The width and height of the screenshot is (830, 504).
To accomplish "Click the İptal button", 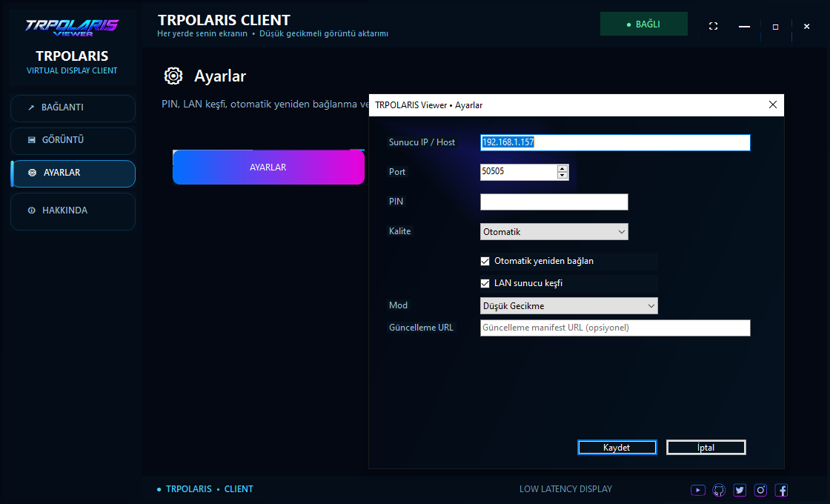I will click(x=706, y=448).
